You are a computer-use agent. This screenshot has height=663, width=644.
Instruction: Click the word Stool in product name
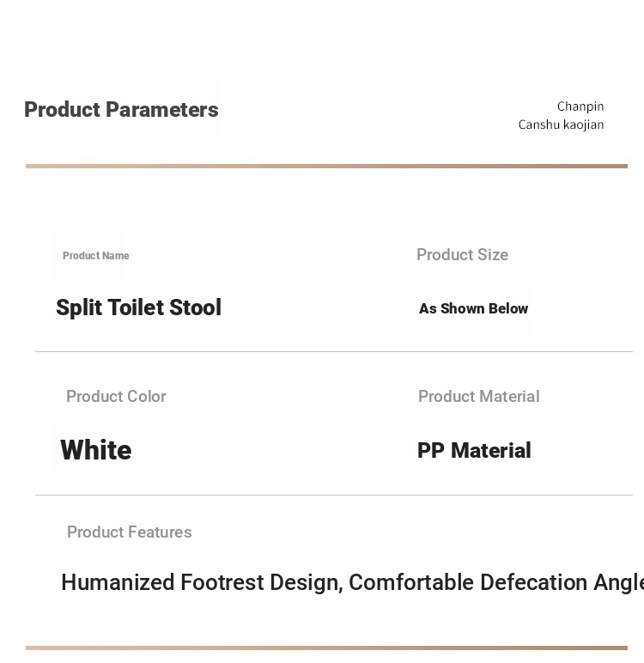tap(196, 307)
